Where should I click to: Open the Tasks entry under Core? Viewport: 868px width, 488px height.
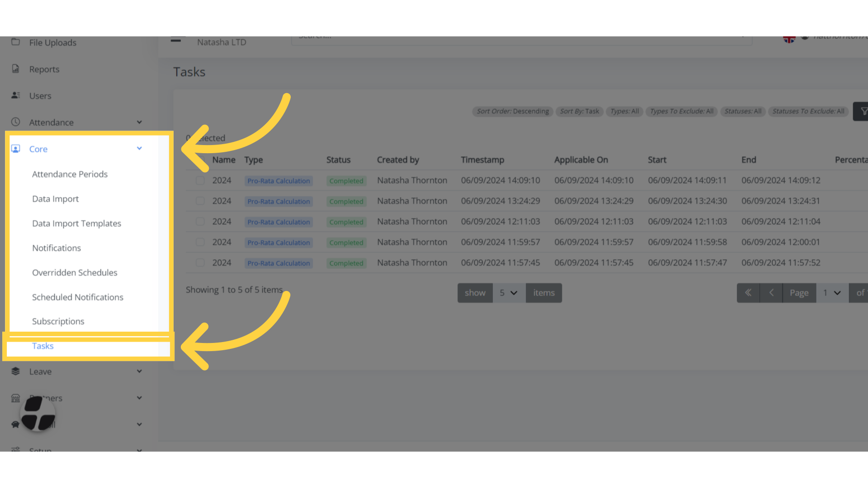pyautogui.click(x=42, y=346)
